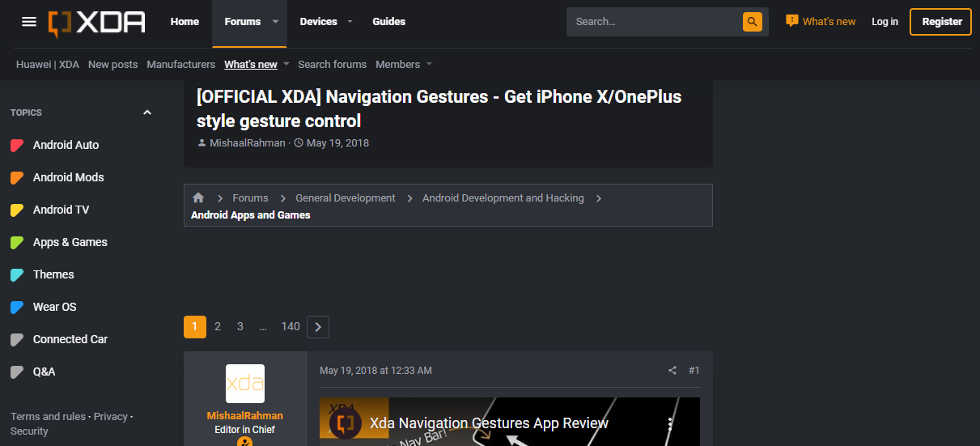The image size is (980, 446).
Task: Click the Android Auto topic icon
Action: [17, 146]
